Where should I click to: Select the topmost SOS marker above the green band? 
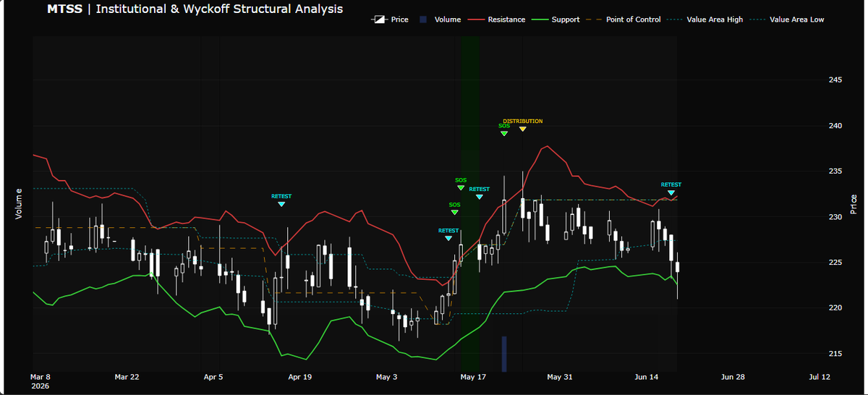461,188
